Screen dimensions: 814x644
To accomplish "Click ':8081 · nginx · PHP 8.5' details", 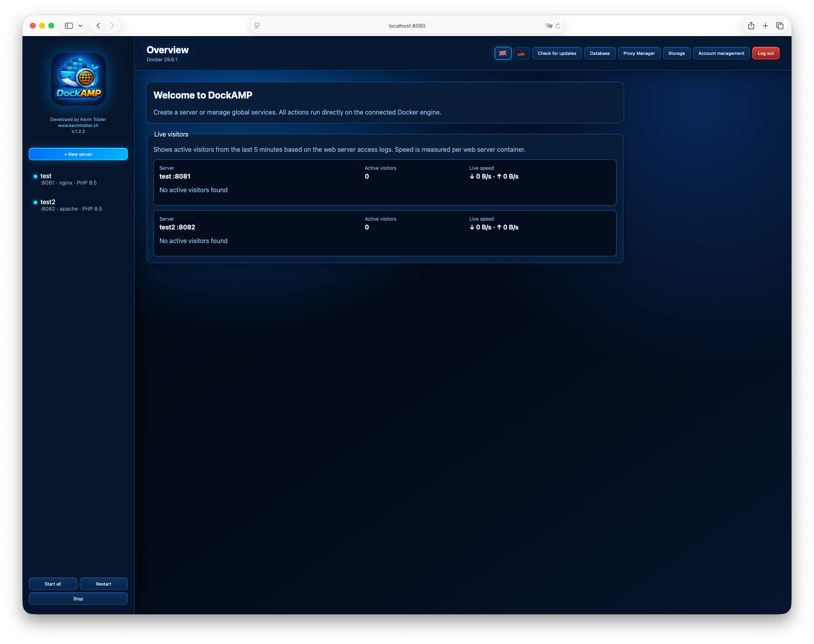I will click(69, 183).
